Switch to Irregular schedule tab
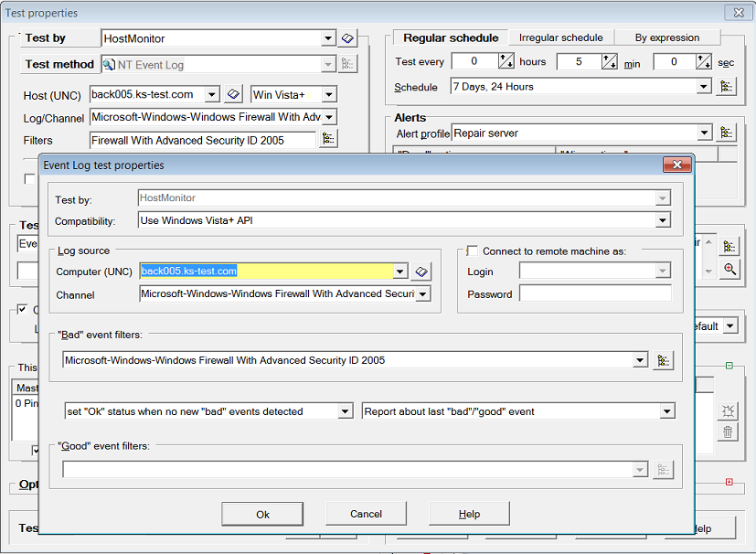The width and height of the screenshot is (756, 554). pos(560,37)
